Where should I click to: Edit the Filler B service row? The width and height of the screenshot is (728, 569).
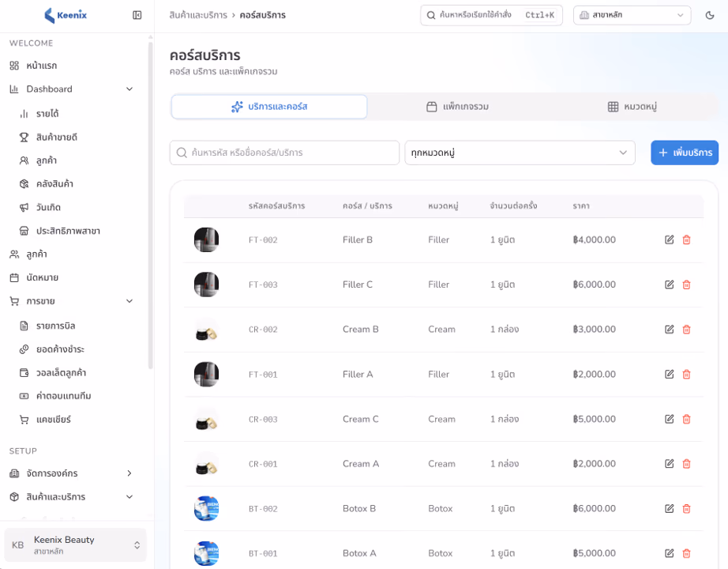pos(669,240)
